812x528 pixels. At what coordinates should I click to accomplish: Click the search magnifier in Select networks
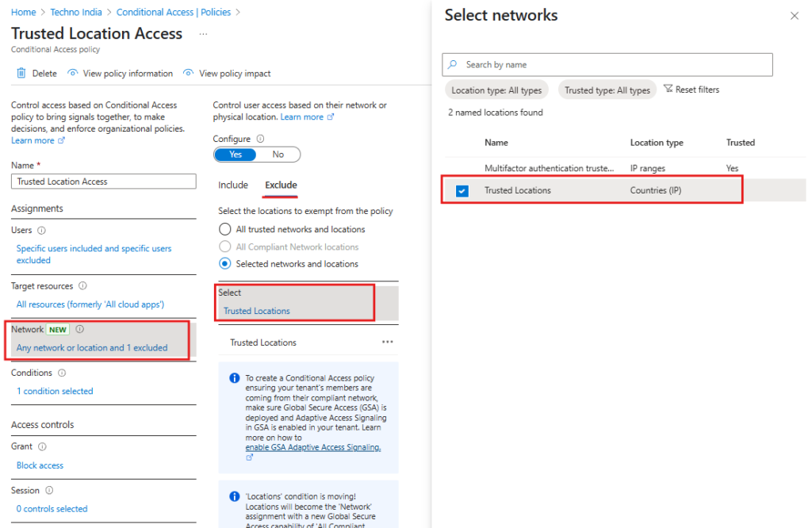(451, 64)
